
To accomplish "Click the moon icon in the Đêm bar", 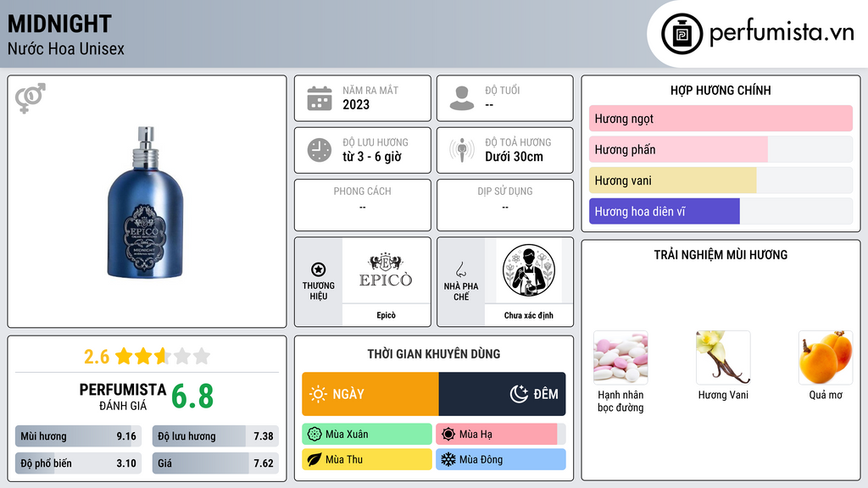I will pos(519,394).
